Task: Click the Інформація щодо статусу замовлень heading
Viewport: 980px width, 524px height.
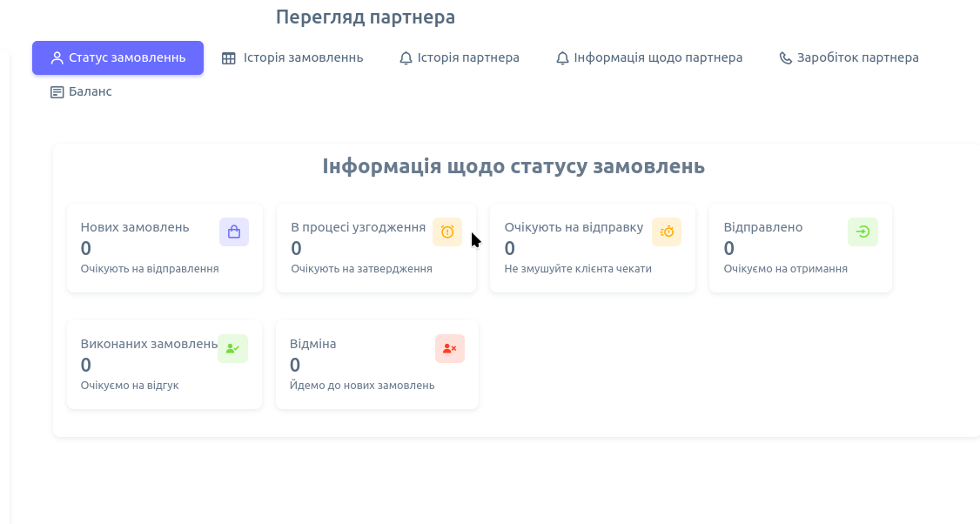Action: point(513,166)
